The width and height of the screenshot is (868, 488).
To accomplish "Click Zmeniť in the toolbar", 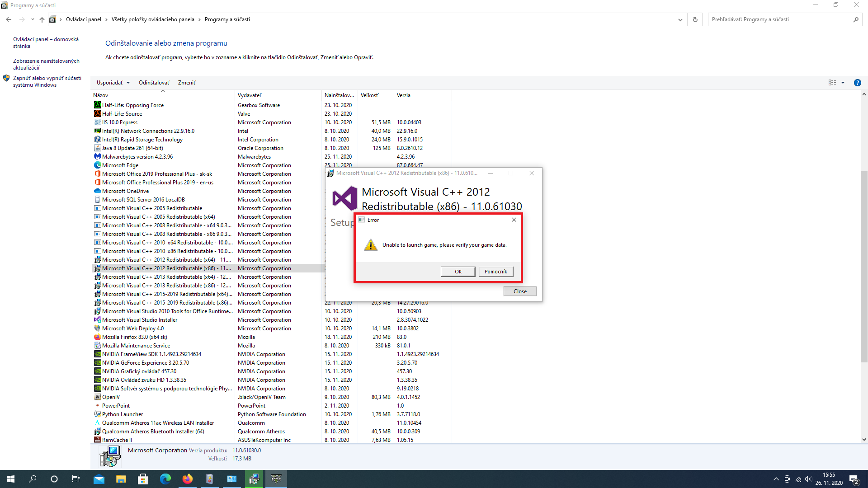I will pos(187,83).
